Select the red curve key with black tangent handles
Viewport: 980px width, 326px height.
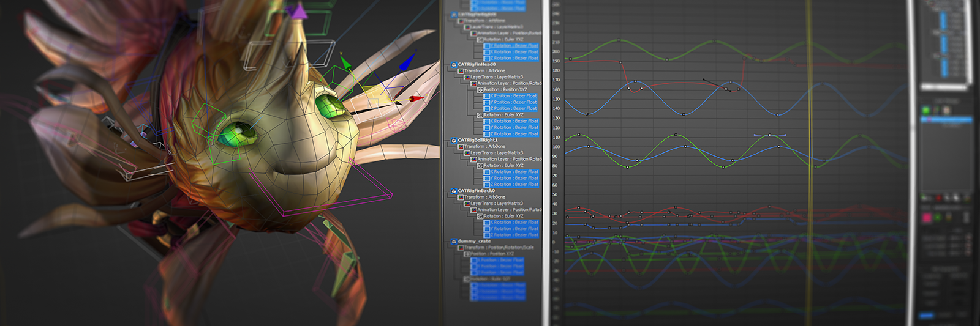click(727, 89)
